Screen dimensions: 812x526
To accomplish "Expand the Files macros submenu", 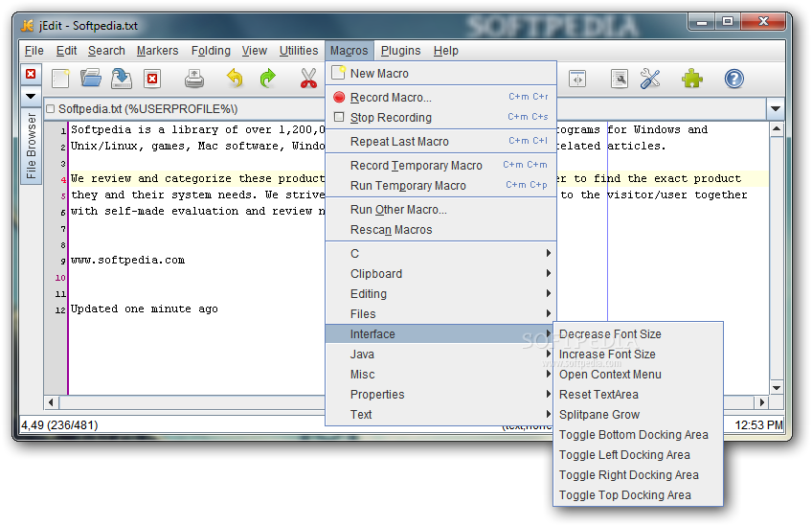I will [x=441, y=314].
